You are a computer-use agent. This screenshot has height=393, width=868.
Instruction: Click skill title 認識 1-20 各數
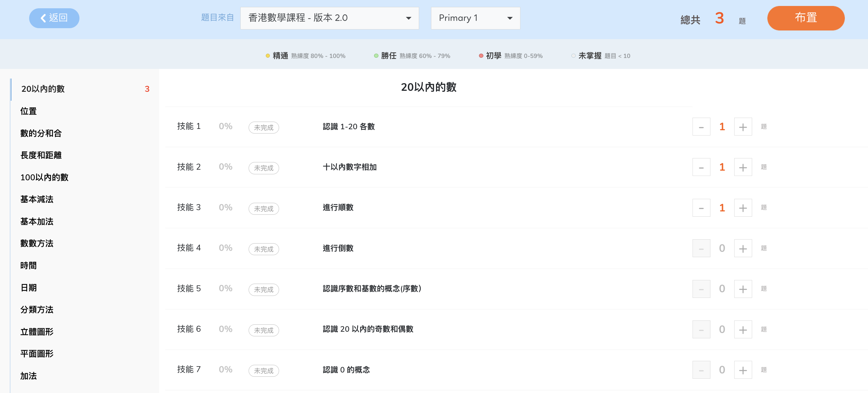(x=348, y=127)
